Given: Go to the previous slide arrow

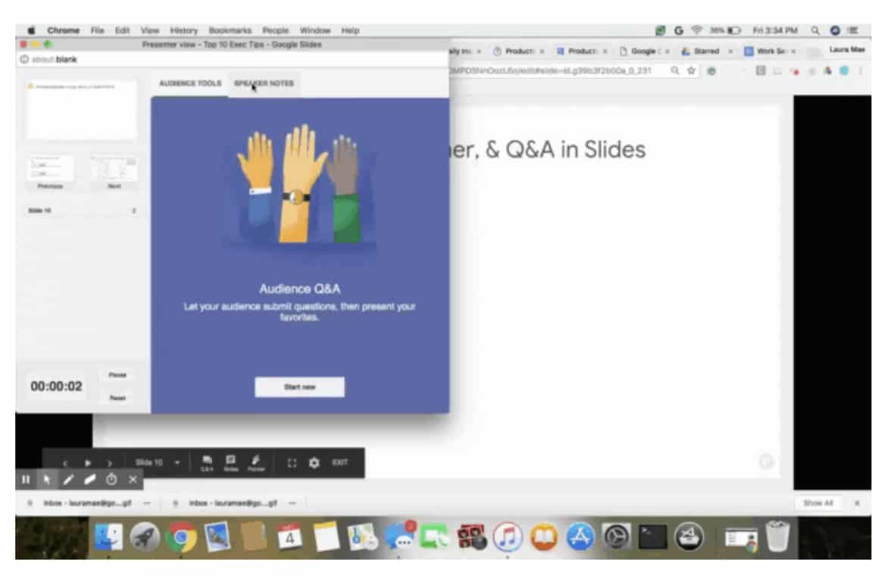Looking at the screenshot, I should point(65,463).
